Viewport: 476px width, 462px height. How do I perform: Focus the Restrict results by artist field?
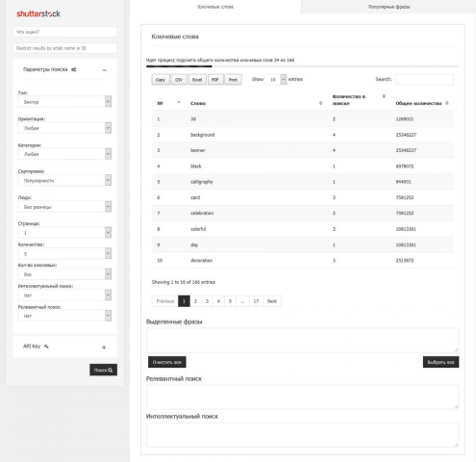pyautogui.click(x=64, y=48)
